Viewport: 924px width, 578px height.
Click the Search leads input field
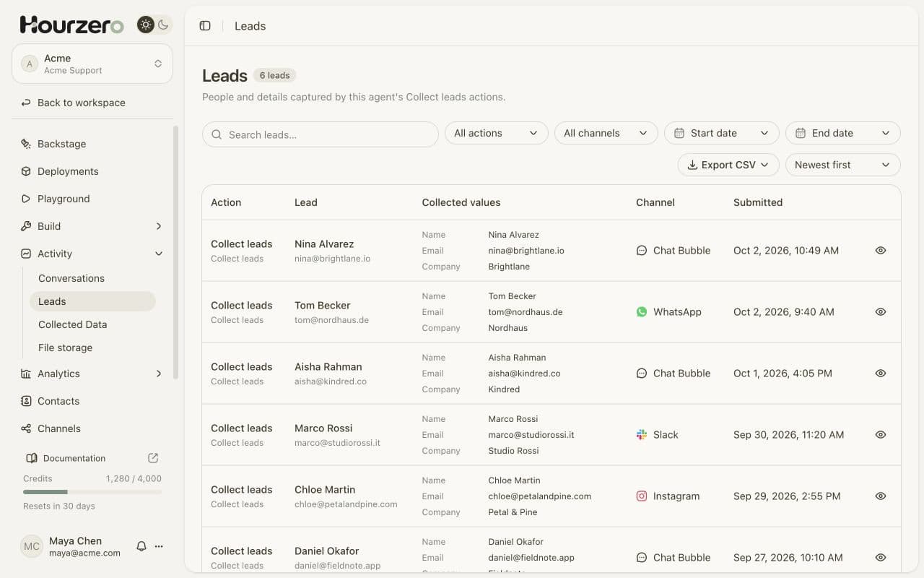click(321, 134)
